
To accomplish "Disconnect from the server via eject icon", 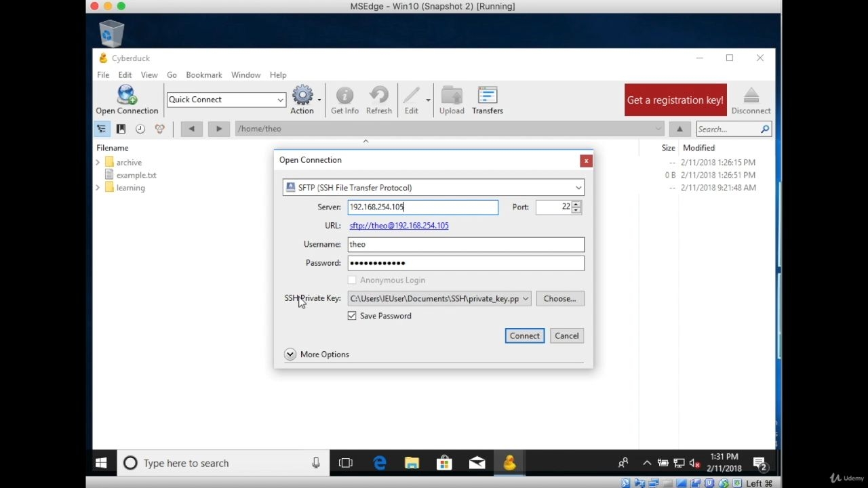I will (x=751, y=100).
